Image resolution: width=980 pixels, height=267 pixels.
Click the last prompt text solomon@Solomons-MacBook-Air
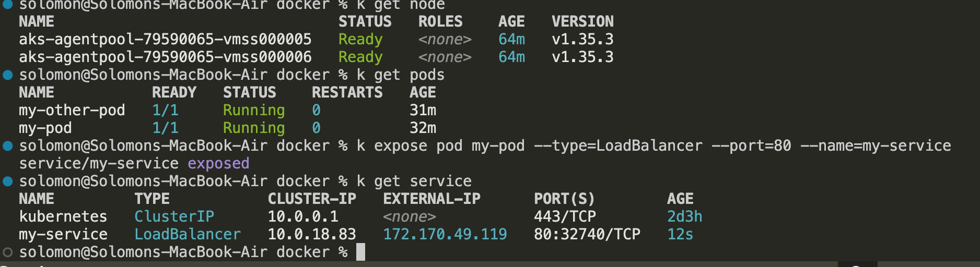[x=143, y=252]
